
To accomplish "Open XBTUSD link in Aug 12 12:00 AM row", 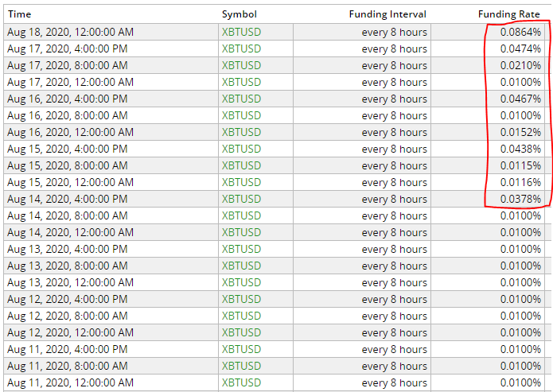I will pos(241,332).
